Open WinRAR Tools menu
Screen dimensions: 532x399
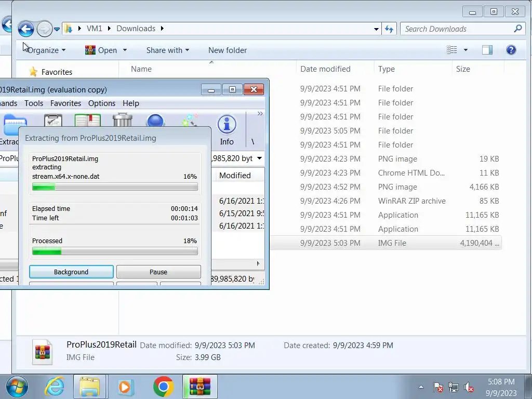pos(34,103)
